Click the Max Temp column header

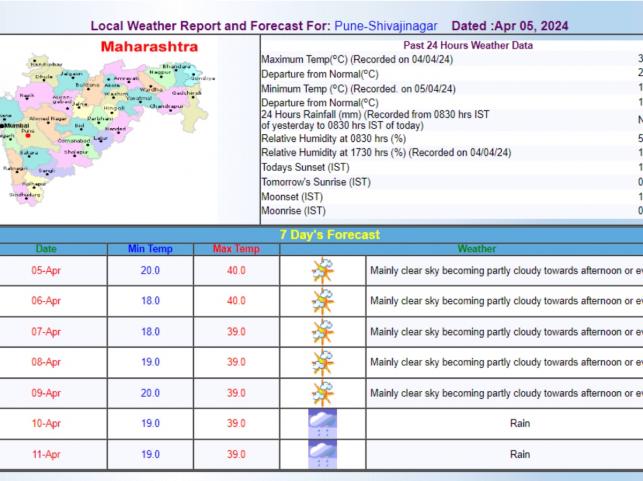(x=235, y=247)
